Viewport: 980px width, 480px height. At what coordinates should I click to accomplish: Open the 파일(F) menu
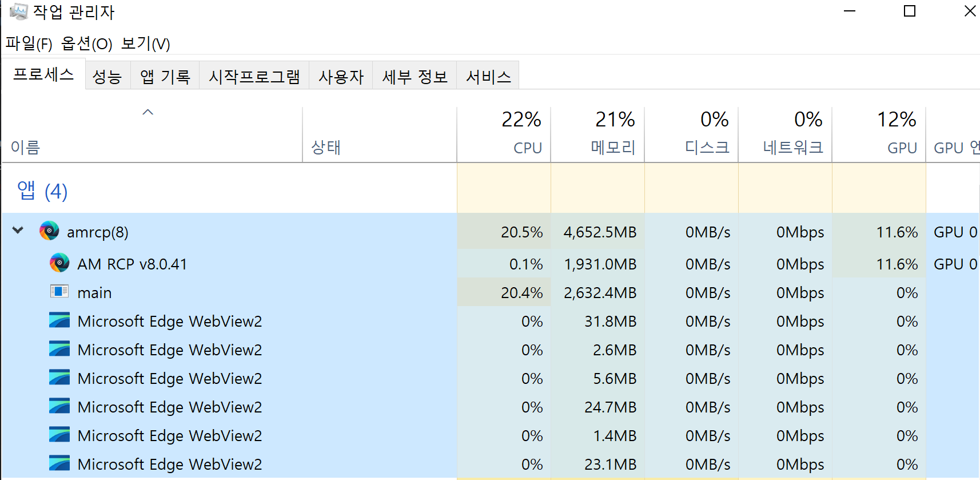[x=29, y=43]
